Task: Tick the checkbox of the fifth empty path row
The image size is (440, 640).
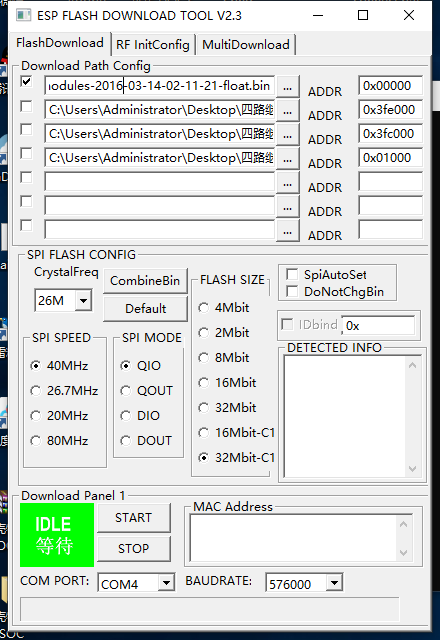Action: coord(26,178)
